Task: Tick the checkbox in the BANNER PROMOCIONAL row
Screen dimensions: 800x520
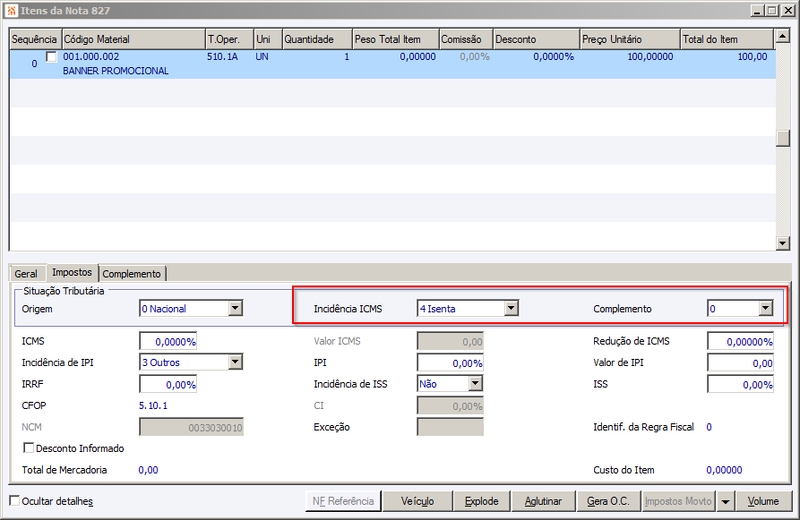Action: [x=51, y=57]
